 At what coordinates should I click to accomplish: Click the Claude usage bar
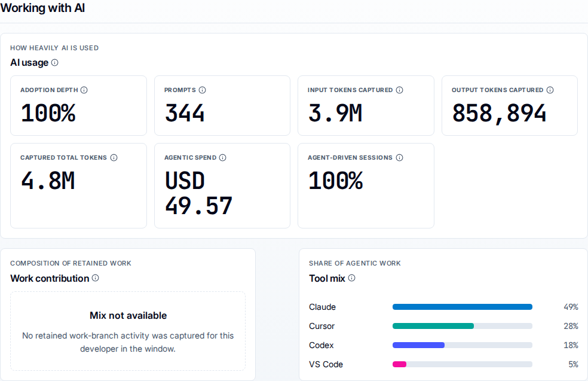point(463,307)
